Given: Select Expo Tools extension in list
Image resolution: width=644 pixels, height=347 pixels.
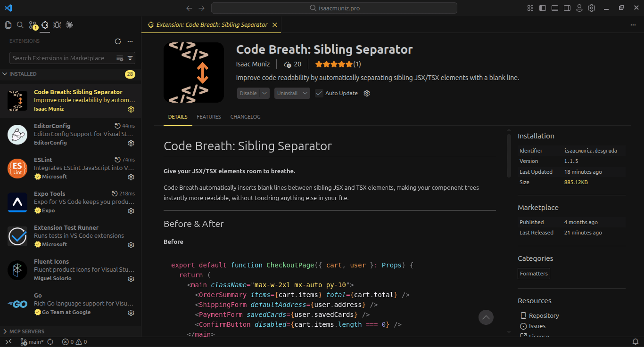Looking at the screenshot, I should (x=71, y=202).
